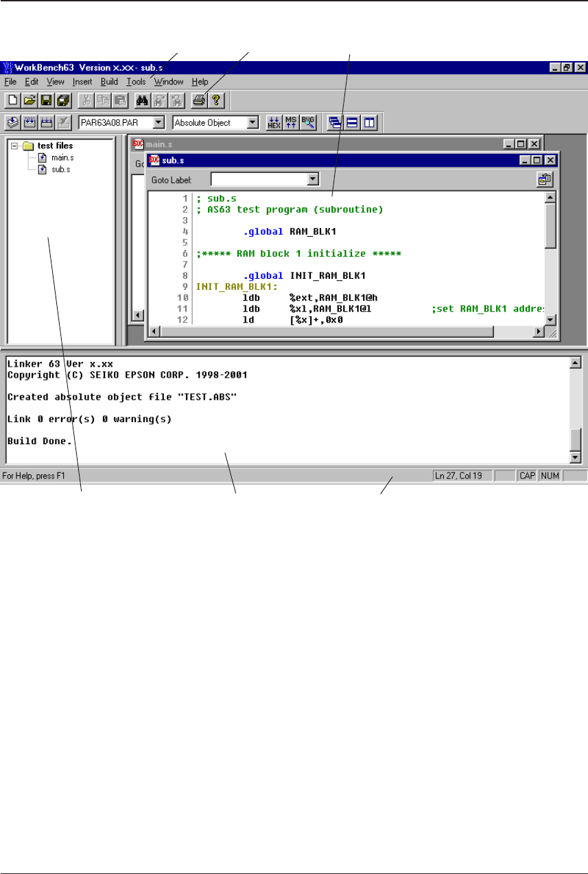588x874 pixels.
Task: Click the Save All icon
Action: [63, 100]
